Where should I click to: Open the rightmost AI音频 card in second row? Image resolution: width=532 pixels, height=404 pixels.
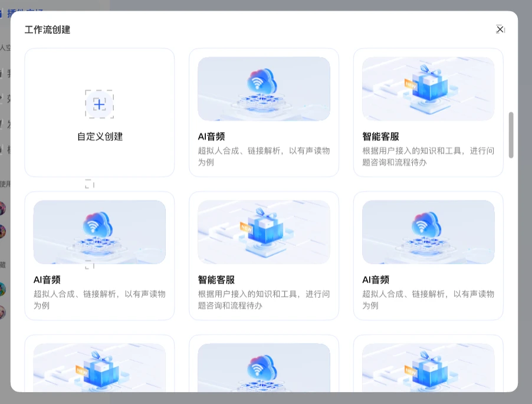point(428,255)
